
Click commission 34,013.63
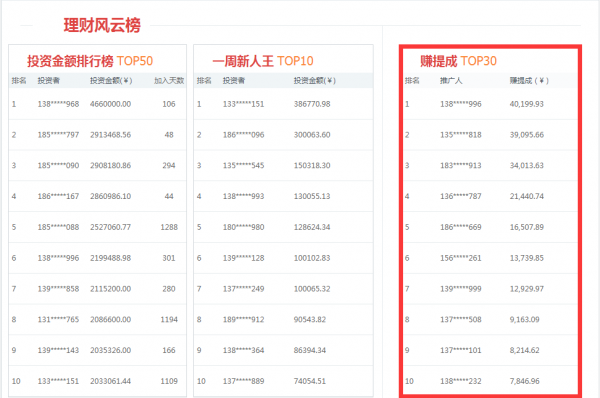point(527,166)
